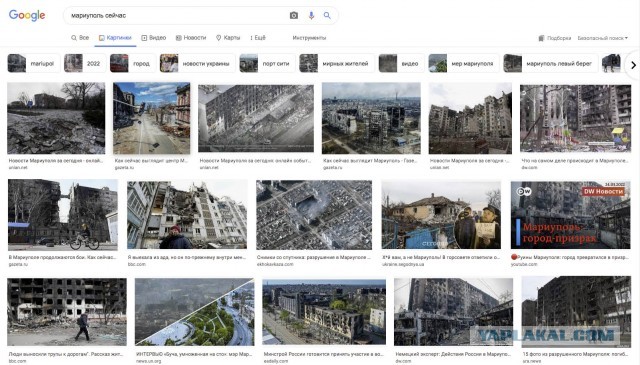640x365 pixels.
Task: Click the news.un.org source text
Action: 149,361
